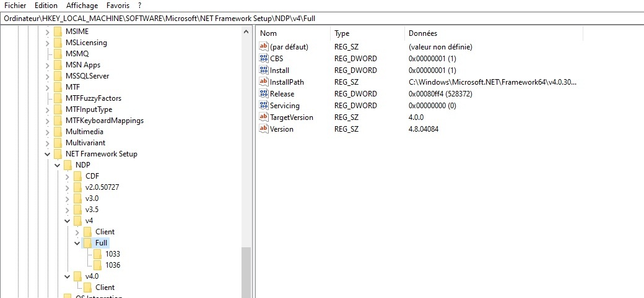Collapse the v4 key
Image resolution: width=644 pixels, height=298 pixels.
(x=67, y=221)
